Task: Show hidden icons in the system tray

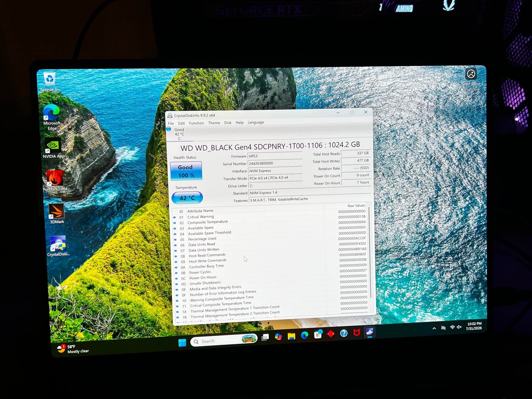Action: pos(434,328)
